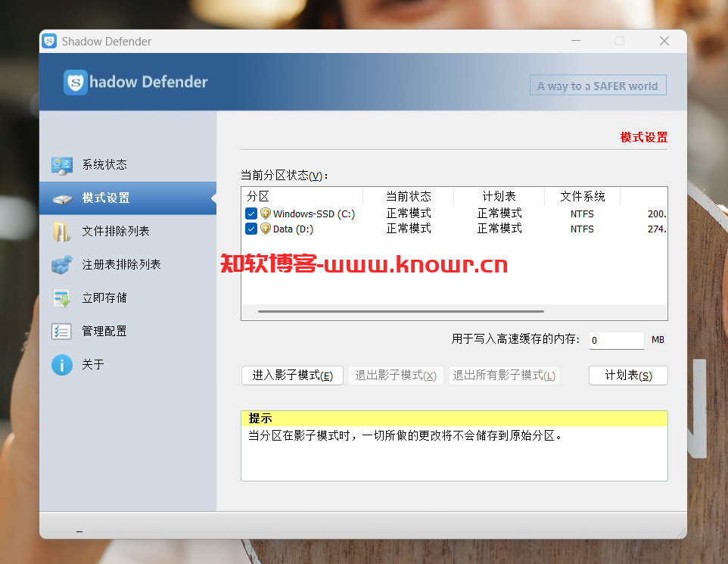The width and height of the screenshot is (728, 564).
Task: Click the shield logo in the blue banner
Action: pos(75,83)
